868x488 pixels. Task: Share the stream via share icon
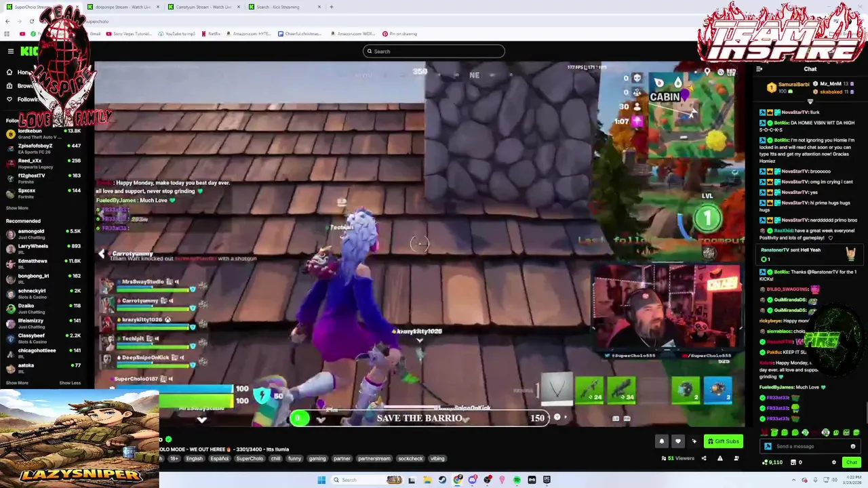pyautogui.click(x=703, y=458)
